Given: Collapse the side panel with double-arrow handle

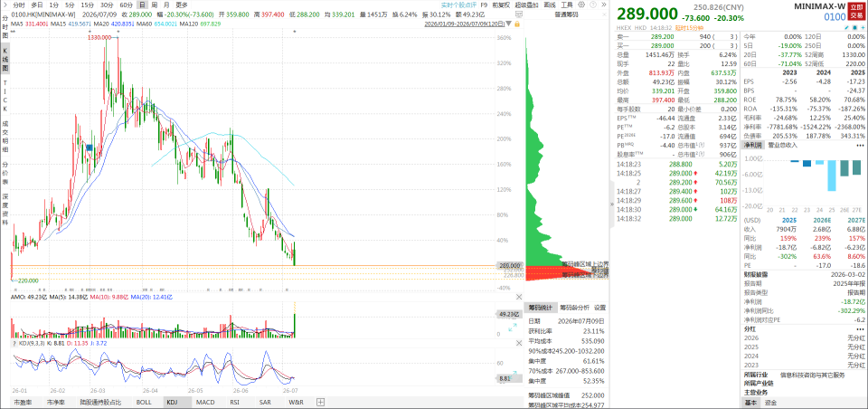Looking at the screenshot, I should (612, 204).
